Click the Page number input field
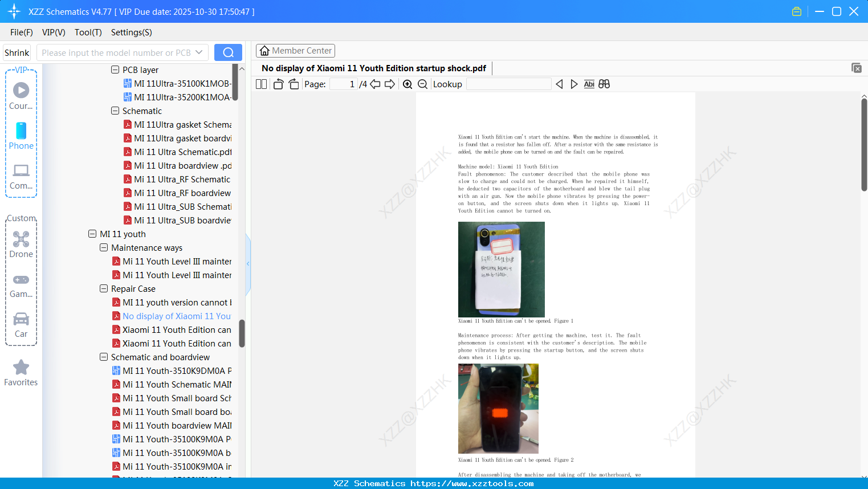868x489 pixels. (x=344, y=84)
